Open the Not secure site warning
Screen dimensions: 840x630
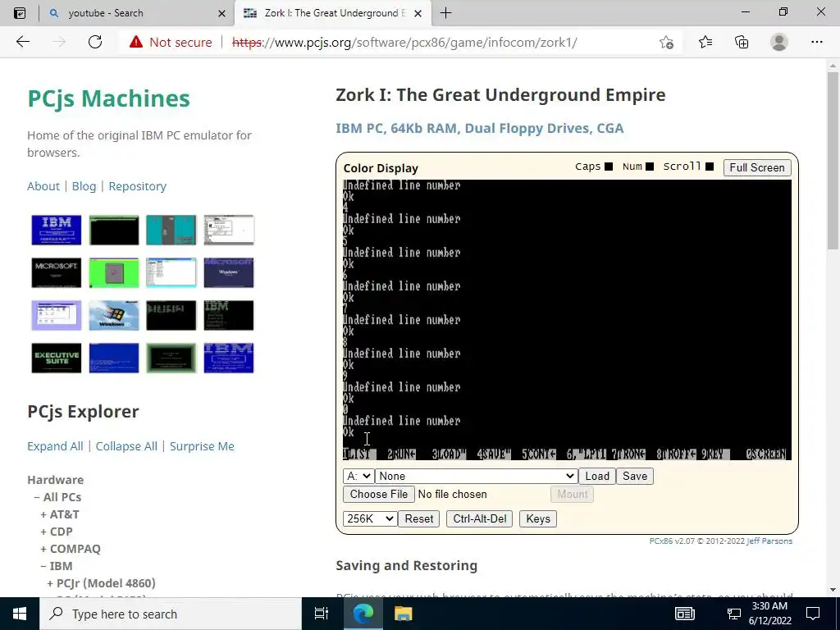click(171, 43)
